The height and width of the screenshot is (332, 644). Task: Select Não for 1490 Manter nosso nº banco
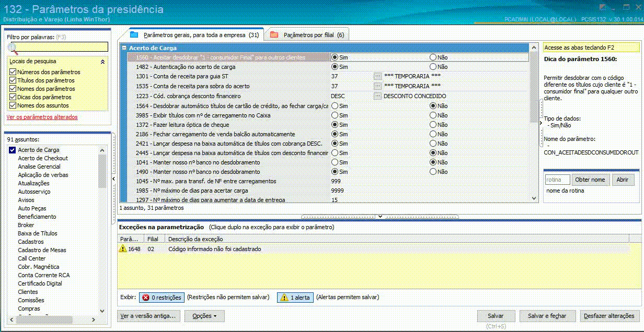433,172
